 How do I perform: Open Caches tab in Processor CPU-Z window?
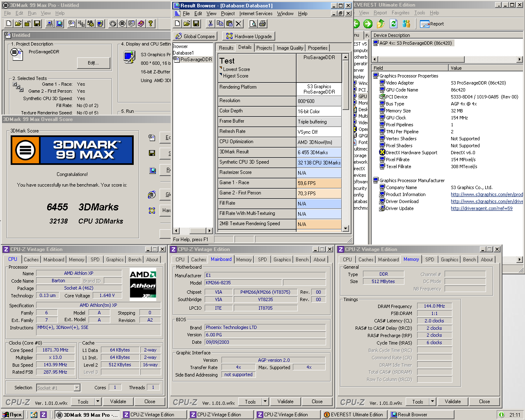pos(31,260)
